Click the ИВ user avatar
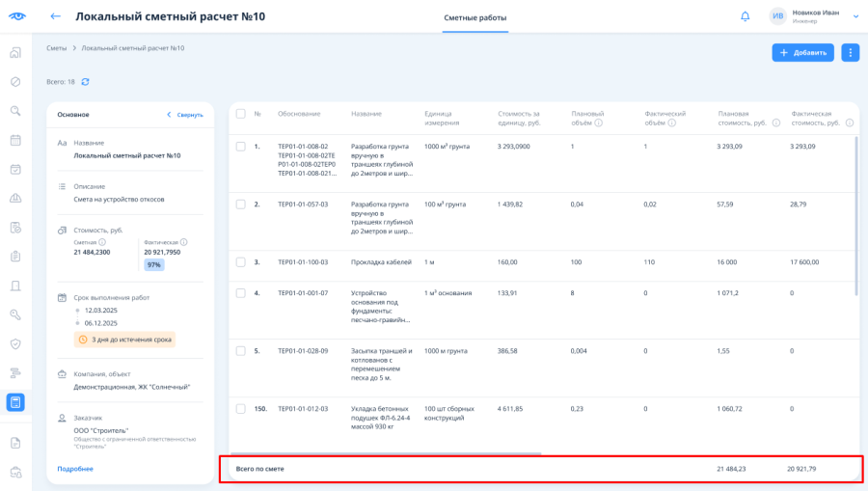Image resolution: width=868 pixels, height=491 pixels. click(777, 16)
